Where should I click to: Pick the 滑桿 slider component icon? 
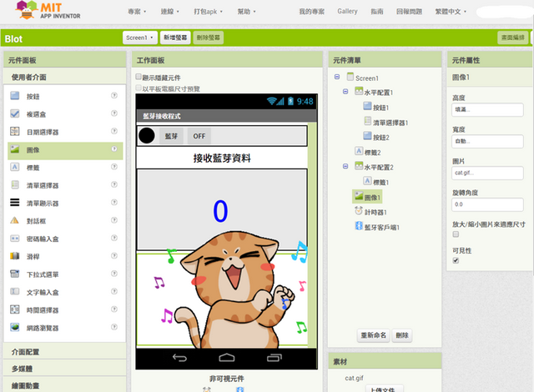click(x=15, y=256)
